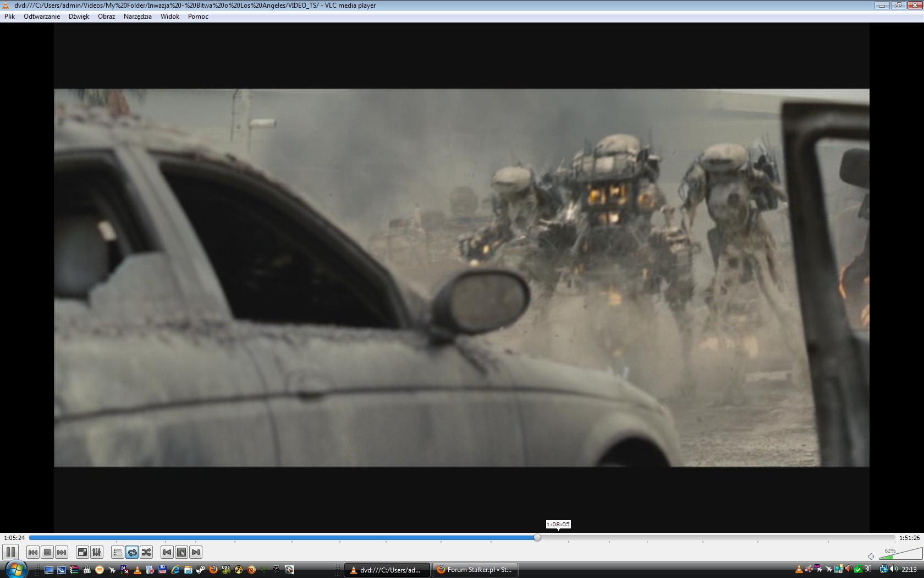This screenshot has height=578, width=924.
Task: Launch Steam from quick launch
Action: pyautogui.click(x=201, y=570)
